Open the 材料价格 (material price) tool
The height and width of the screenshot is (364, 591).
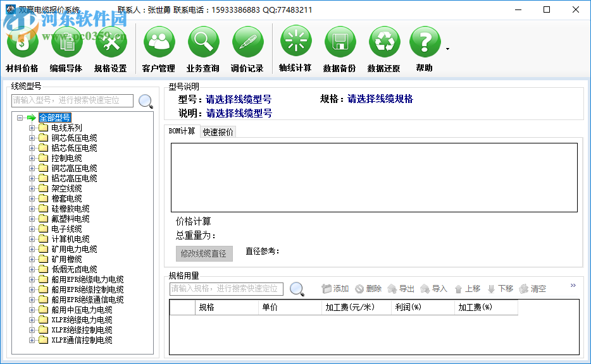coord(23,44)
